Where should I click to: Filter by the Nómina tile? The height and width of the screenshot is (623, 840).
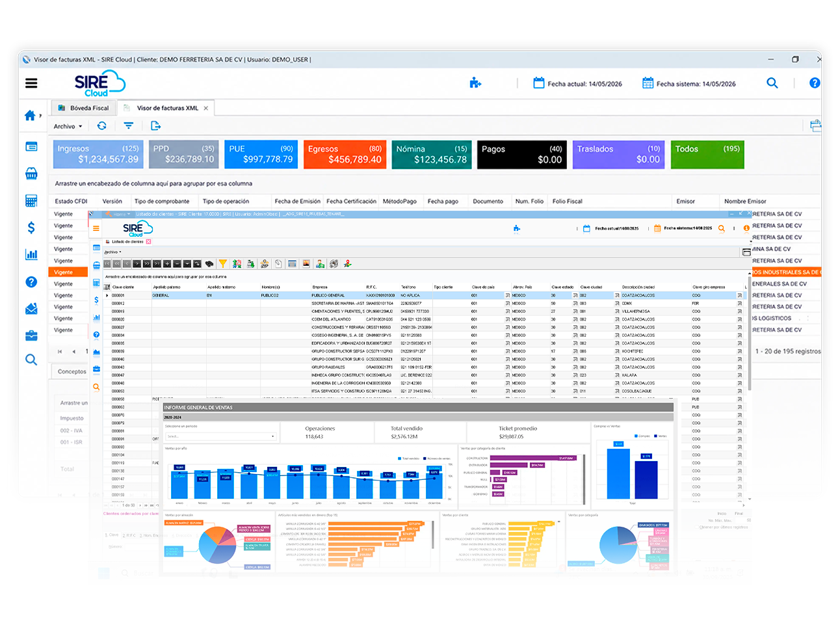point(432,155)
